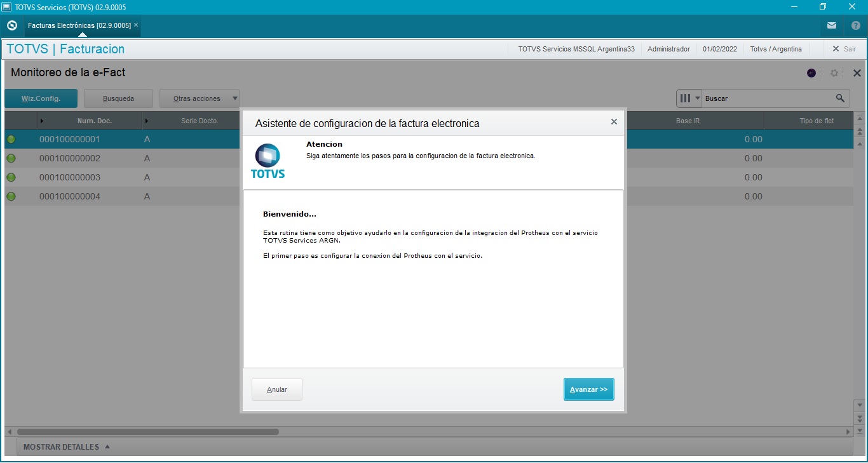The width and height of the screenshot is (868, 463).
Task: Close the Monitoreo de la e-Fact panel
Action: click(x=857, y=73)
